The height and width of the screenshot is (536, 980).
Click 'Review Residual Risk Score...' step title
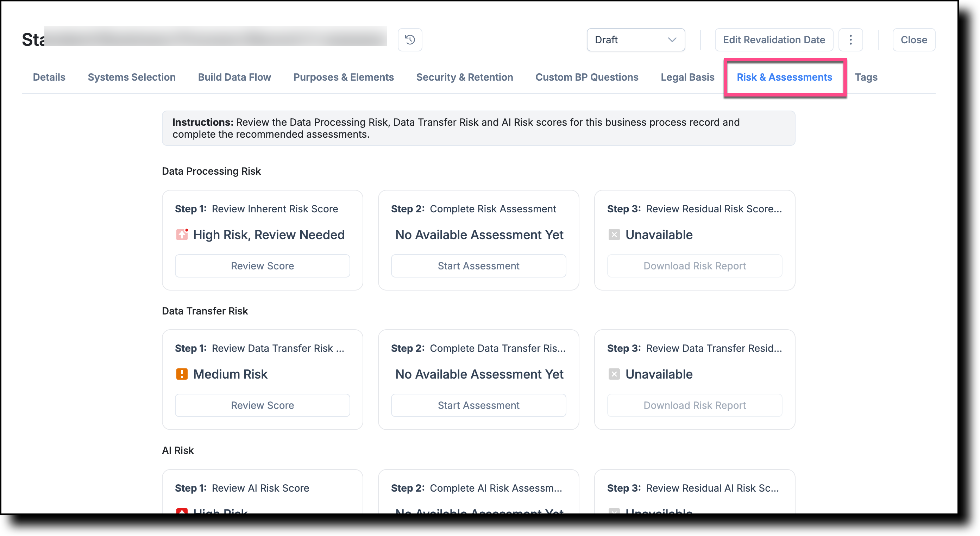click(x=714, y=208)
